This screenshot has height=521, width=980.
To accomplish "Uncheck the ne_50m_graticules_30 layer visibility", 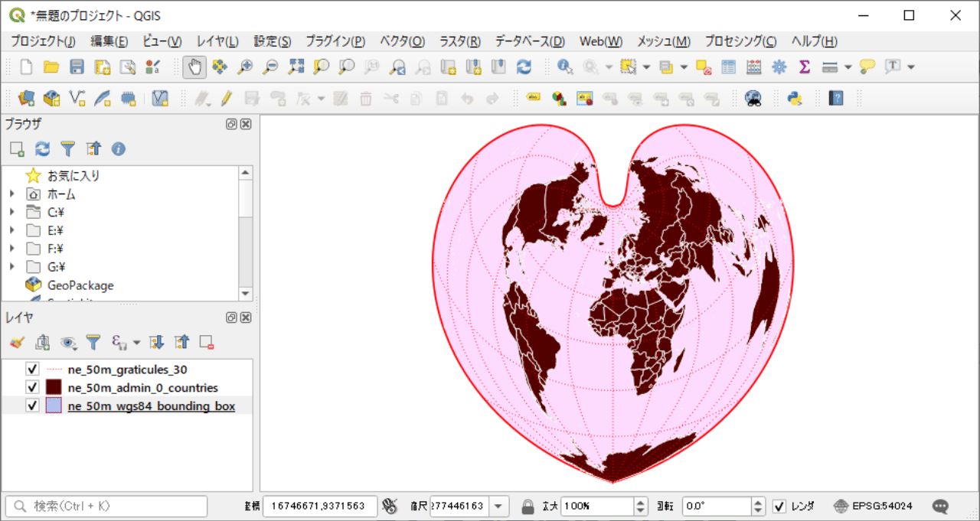I will click(x=32, y=369).
